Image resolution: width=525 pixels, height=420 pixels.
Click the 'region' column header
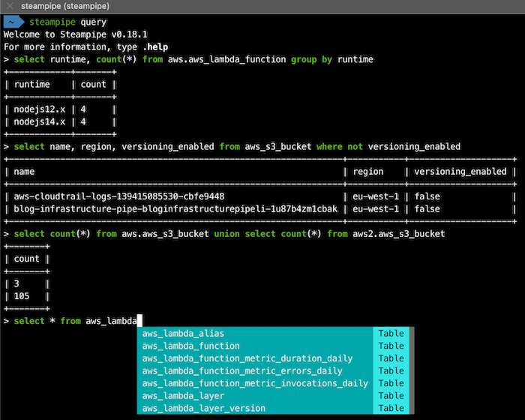click(x=368, y=172)
